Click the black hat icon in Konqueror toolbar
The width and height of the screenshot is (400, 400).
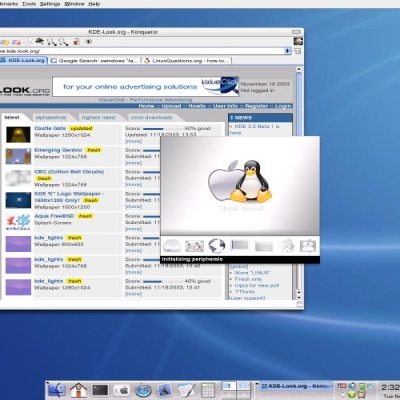coord(40,41)
